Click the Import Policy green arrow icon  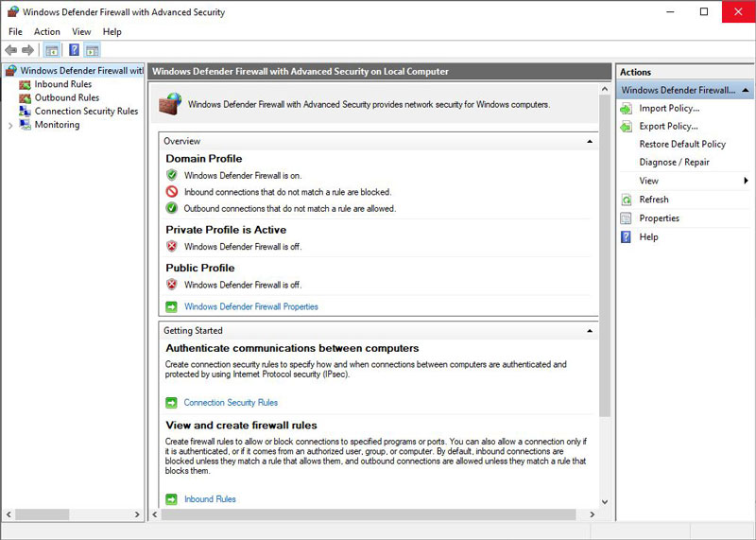(x=626, y=109)
